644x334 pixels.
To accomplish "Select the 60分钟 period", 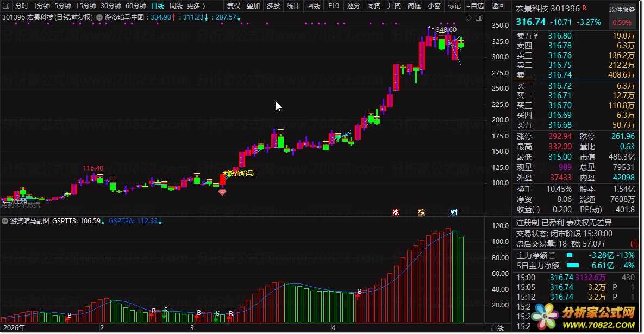I will point(136,6).
